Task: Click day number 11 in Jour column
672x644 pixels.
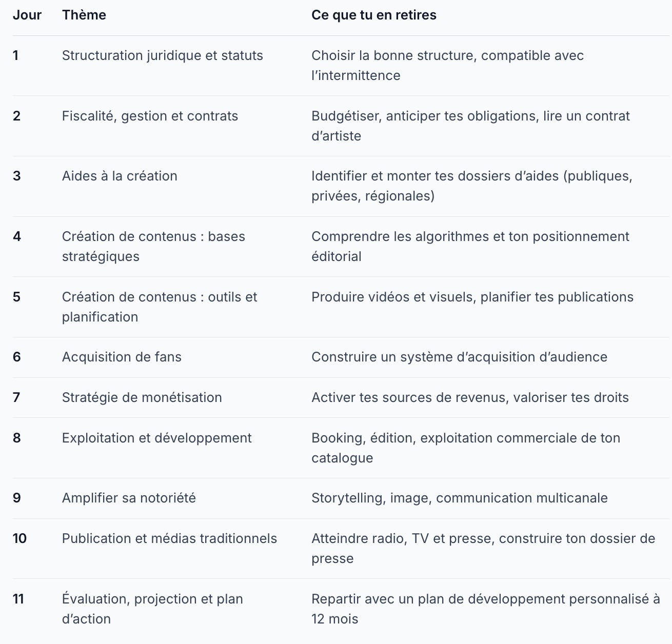Action: [x=18, y=599]
